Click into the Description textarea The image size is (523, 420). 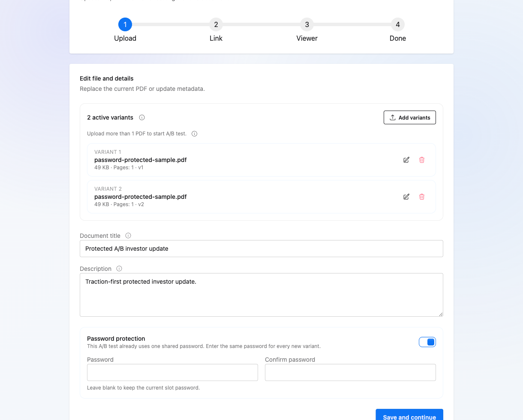(x=261, y=295)
